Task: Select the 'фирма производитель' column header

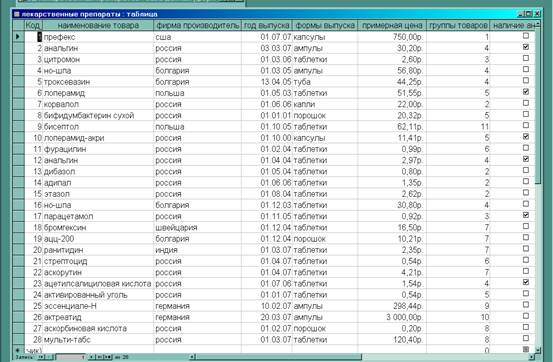Action: pos(198,25)
